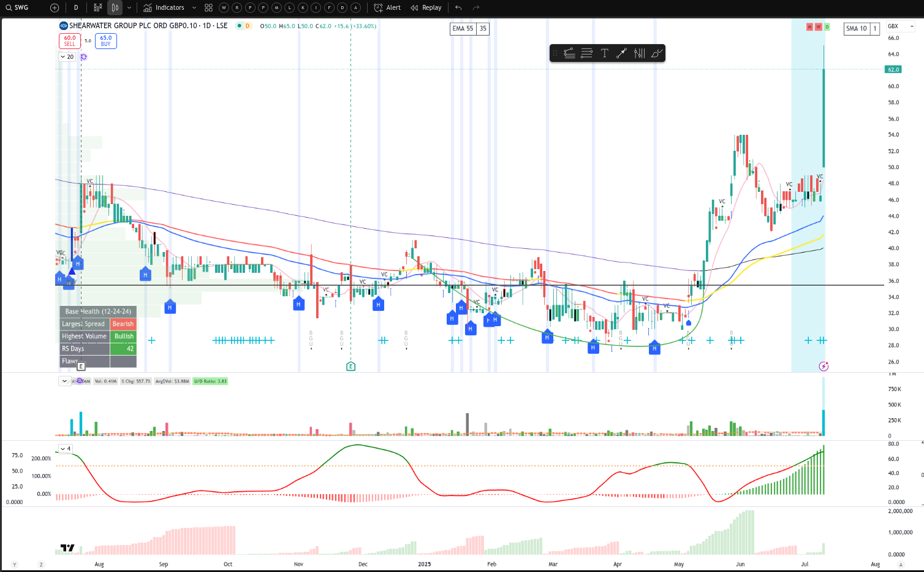Start bar Replay mode
The image size is (924, 572).
point(426,7)
